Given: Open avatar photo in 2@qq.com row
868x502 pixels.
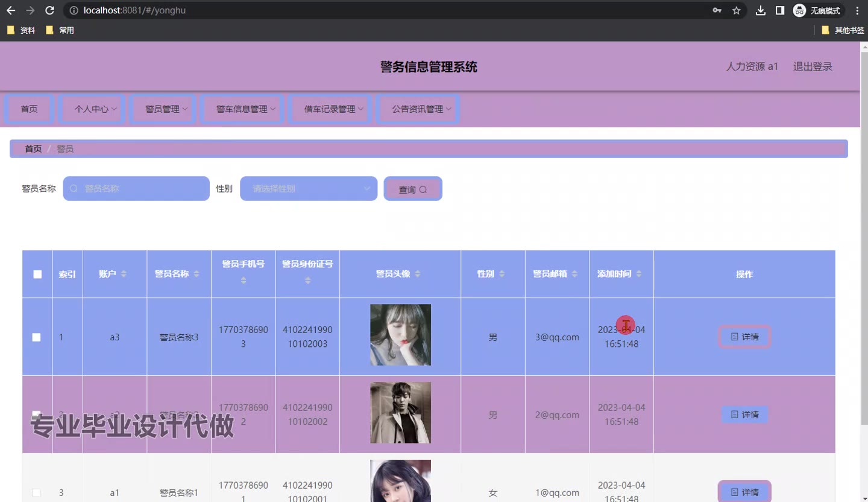Looking at the screenshot, I should tap(400, 413).
